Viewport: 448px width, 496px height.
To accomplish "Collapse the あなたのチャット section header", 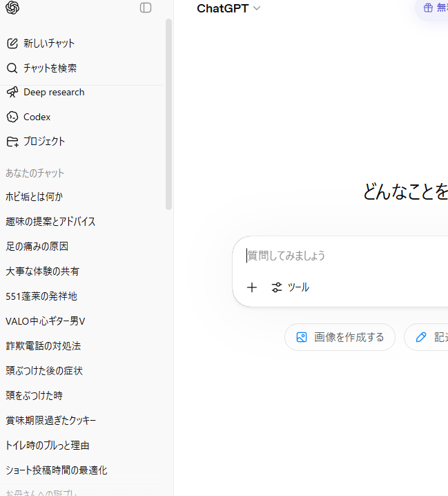I will 35,173.
